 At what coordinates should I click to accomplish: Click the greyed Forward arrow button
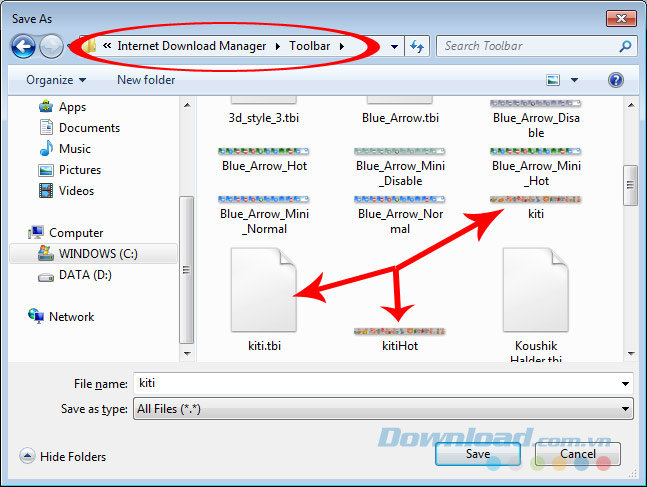(x=51, y=46)
